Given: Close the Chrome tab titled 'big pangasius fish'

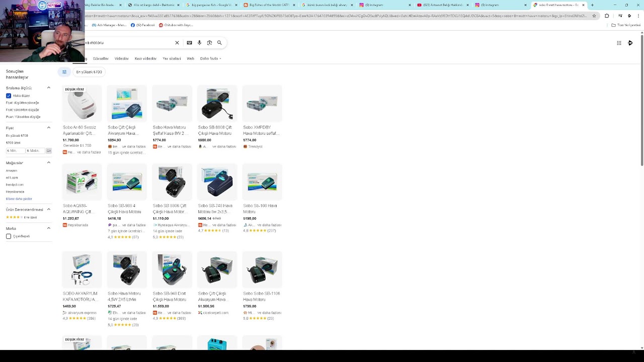Looking at the screenshot, I should pyautogui.click(x=236, y=5).
